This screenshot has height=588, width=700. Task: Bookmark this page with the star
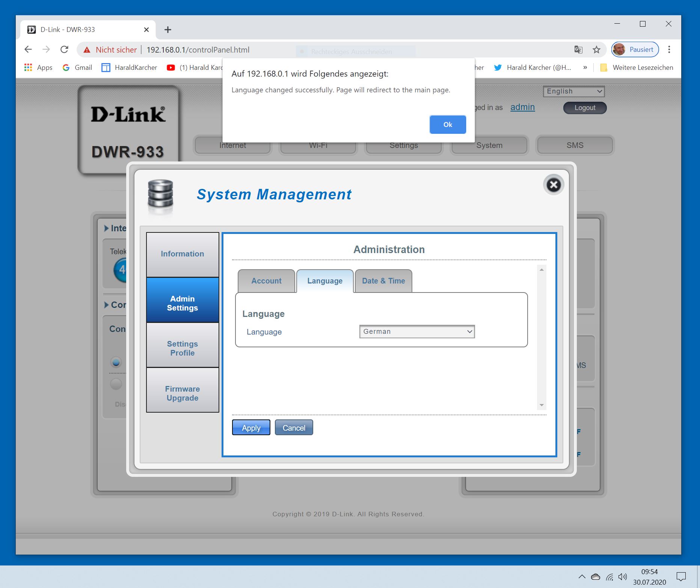(x=596, y=50)
